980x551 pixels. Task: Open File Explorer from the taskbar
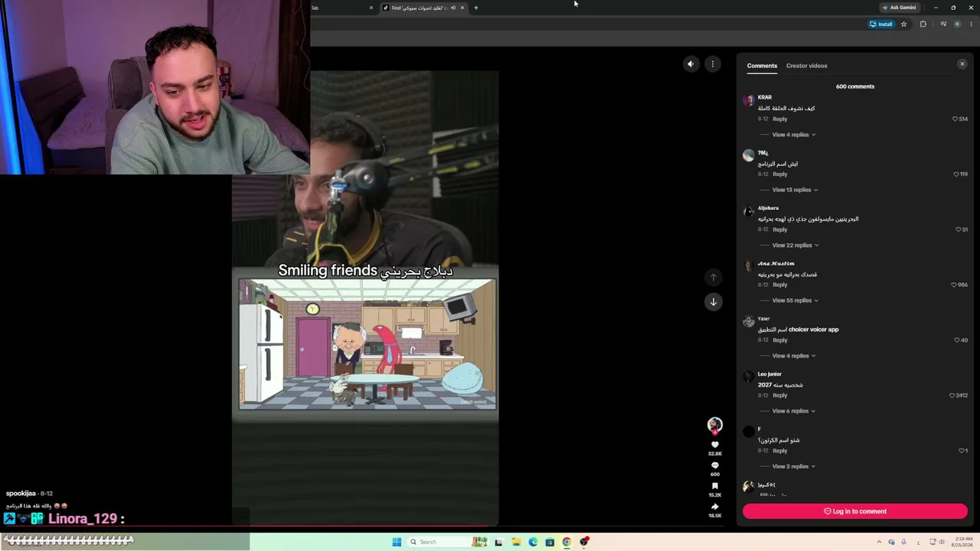pos(516,542)
